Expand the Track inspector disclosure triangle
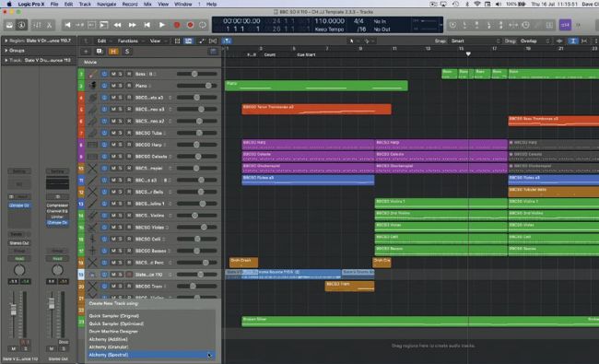The image size is (599, 364). pyautogui.click(x=6, y=60)
